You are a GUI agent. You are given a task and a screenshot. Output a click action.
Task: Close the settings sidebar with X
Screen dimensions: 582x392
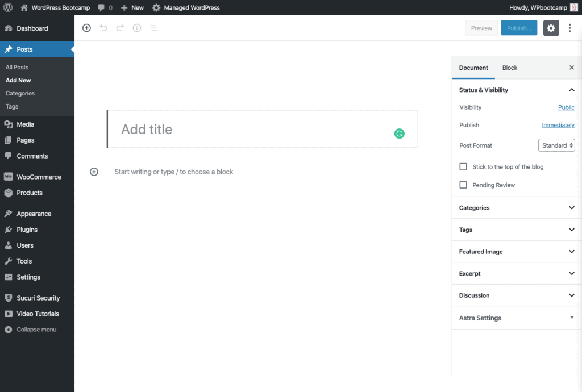(x=572, y=68)
